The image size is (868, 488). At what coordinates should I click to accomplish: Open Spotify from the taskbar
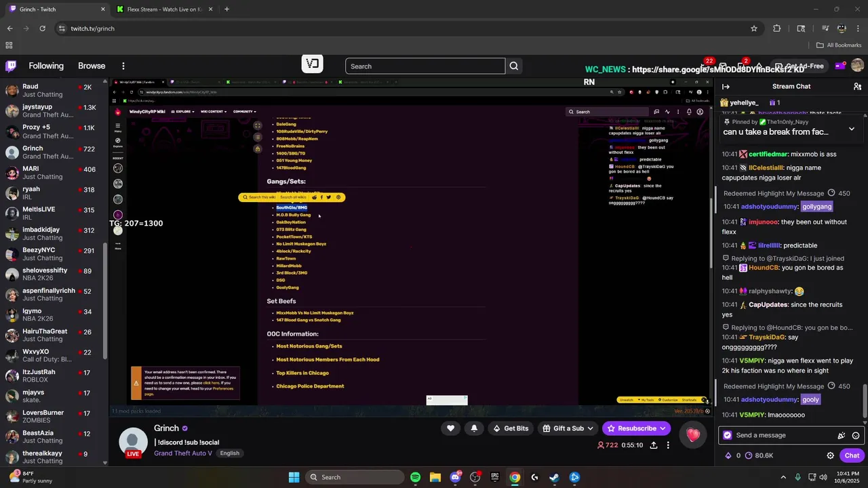point(415,477)
